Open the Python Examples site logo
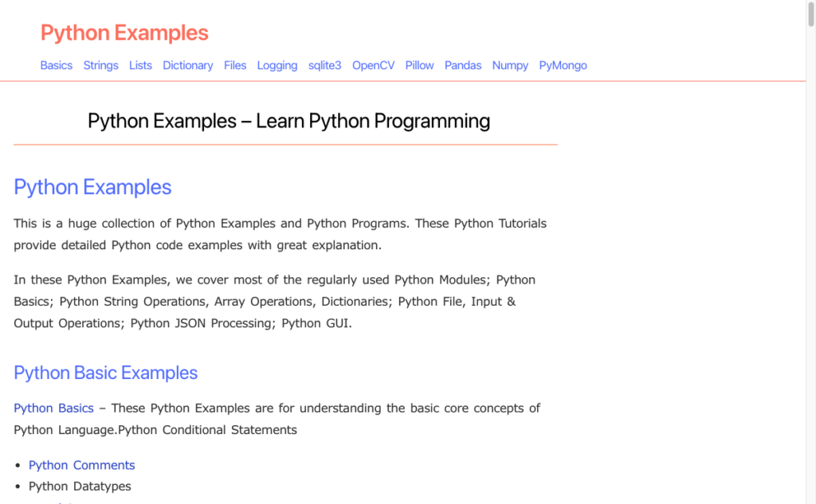This screenshot has width=816, height=504. (124, 33)
